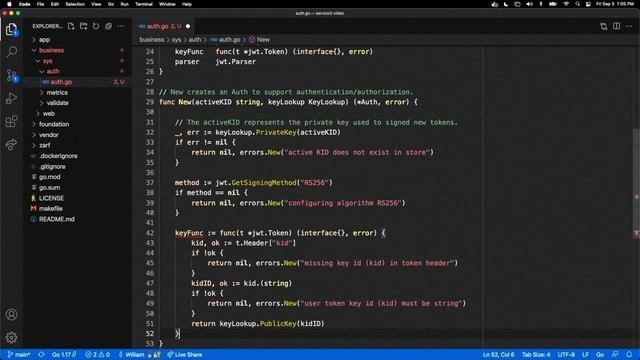Viewport: 640px width, 360px height.
Task: Open the Extensions view
Action: pyautogui.click(x=11, y=121)
